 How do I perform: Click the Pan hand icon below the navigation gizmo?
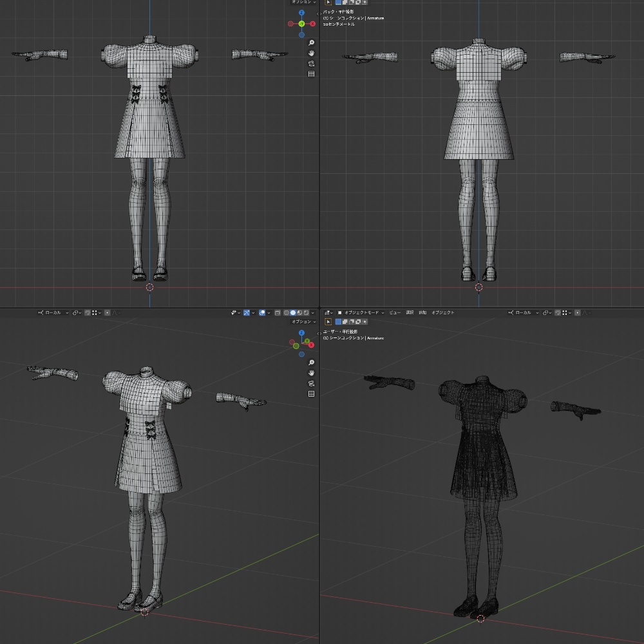point(312,53)
